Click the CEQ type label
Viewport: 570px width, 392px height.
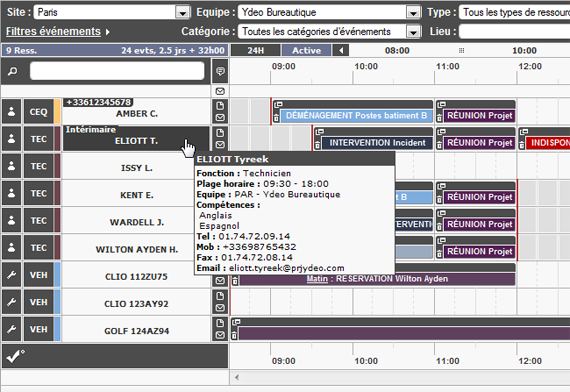click(39, 112)
